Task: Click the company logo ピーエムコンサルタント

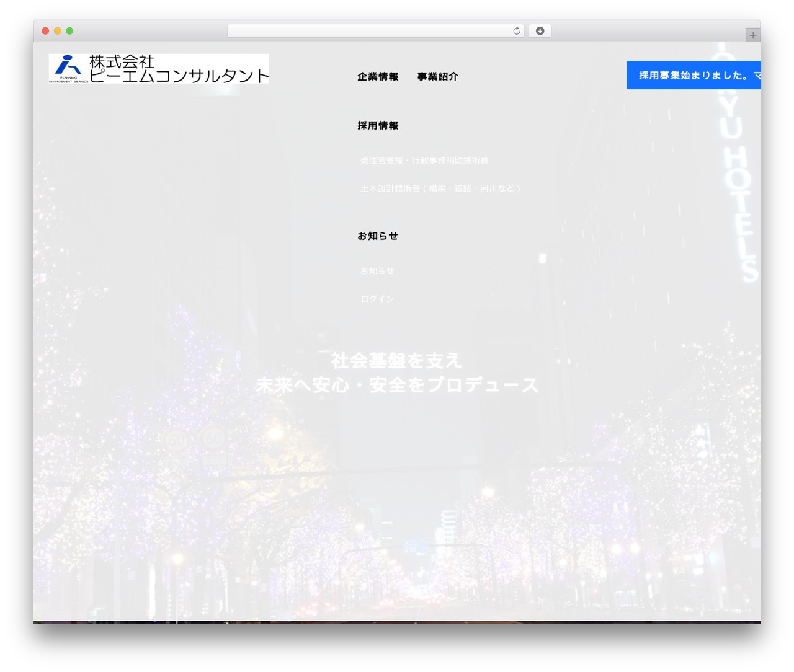Action: [159, 69]
